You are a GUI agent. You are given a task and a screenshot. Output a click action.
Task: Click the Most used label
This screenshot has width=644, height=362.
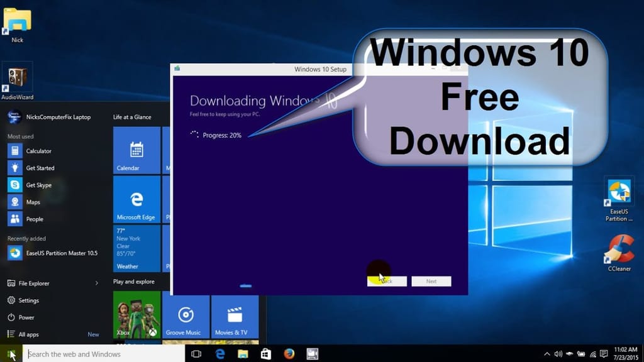click(21, 136)
